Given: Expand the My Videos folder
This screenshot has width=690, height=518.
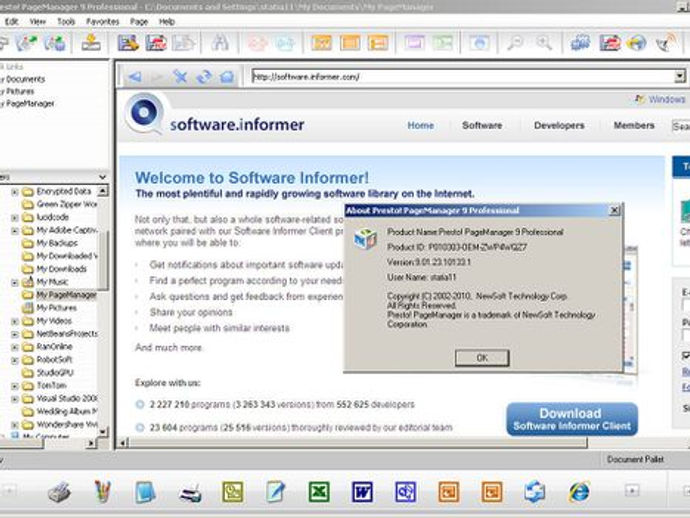Looking at the screenshot, I should (15, 321).
